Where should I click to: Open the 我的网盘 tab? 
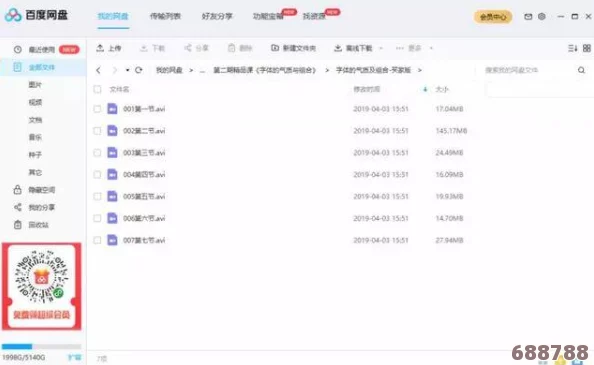113,16
